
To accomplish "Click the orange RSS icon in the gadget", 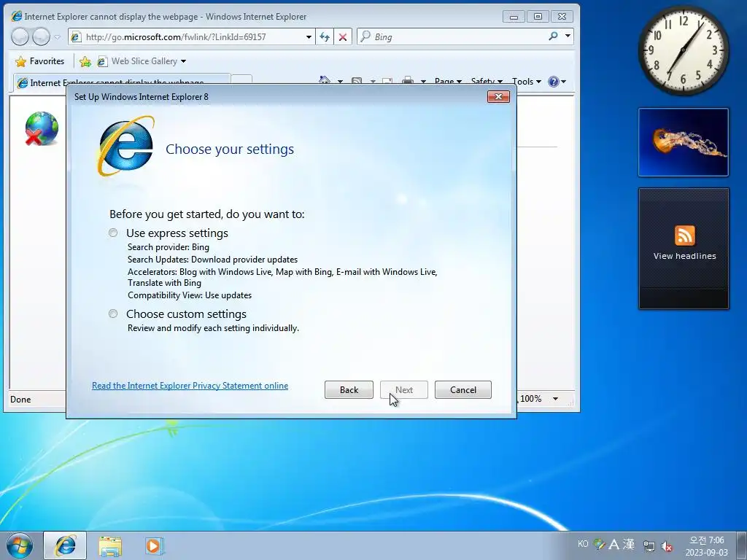I will coord(684,236).
